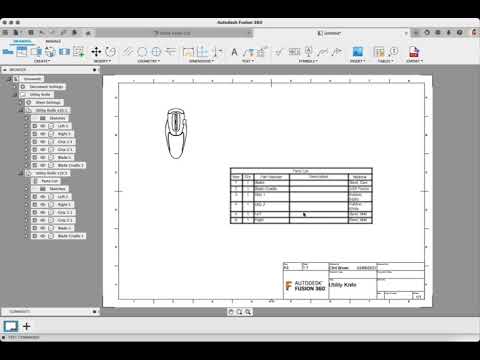The image size is (480, 360).
Task: Expand the Comments panel
Action: 94,312
